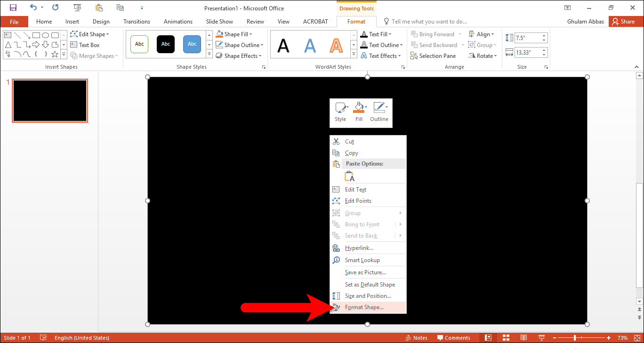This screenshot has height=343, width=644.
Task: Click Outline icon in the mini toolbar
Action: click(x=379, y=112)
